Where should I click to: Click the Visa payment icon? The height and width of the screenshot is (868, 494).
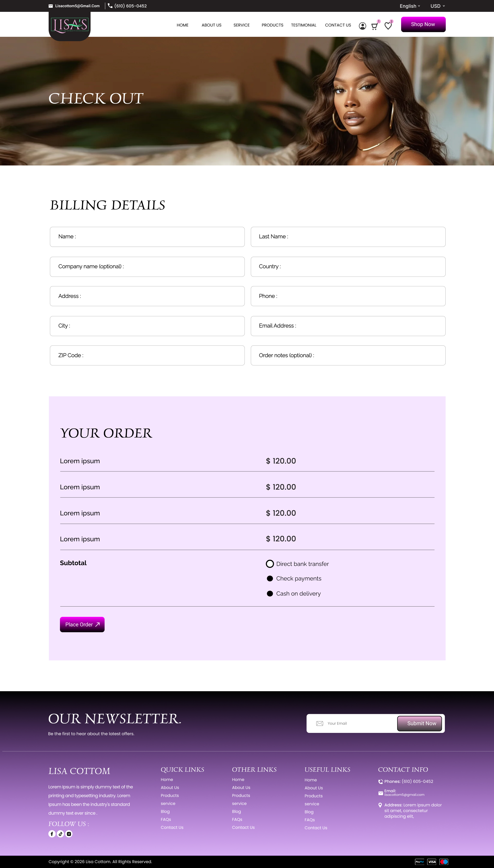(431, 862)
